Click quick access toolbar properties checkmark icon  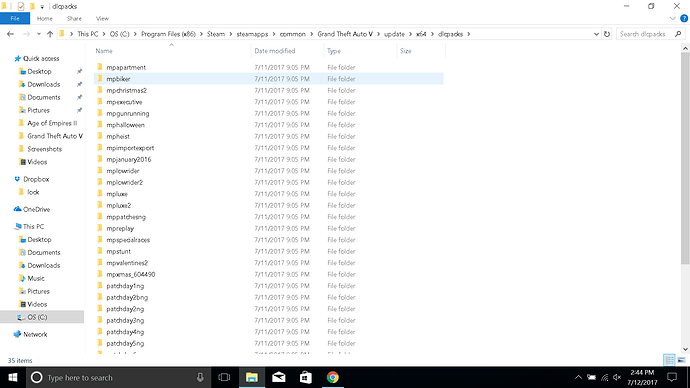click(x=21, y=6)
